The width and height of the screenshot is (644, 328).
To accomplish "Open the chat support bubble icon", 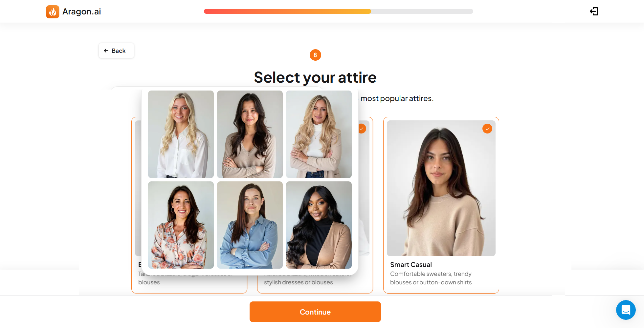I will pos(626,310).
